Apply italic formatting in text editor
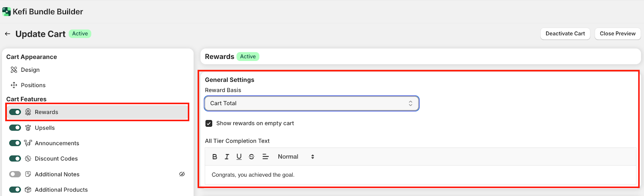The image size is (644, 196). [227, 157]
